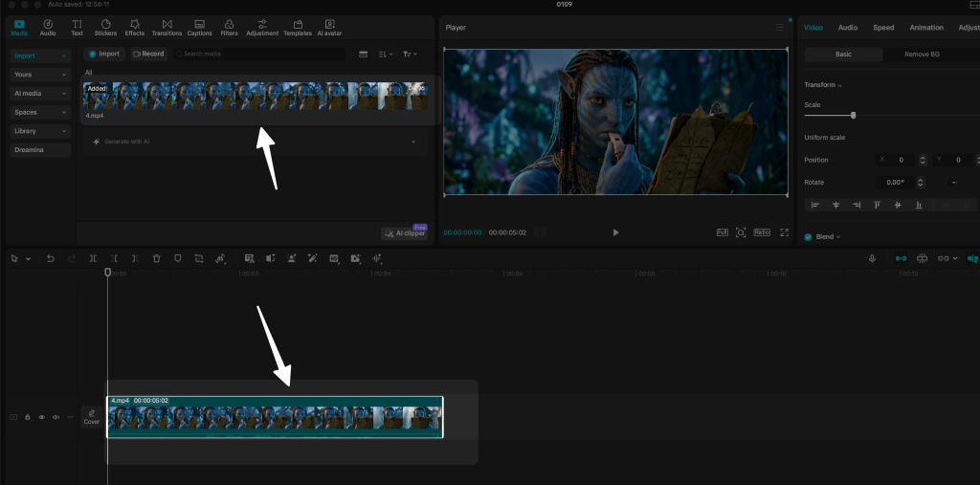Open the media sort options dropdown
The height and width of the screenshot is (485, 980).
point(386,55)
